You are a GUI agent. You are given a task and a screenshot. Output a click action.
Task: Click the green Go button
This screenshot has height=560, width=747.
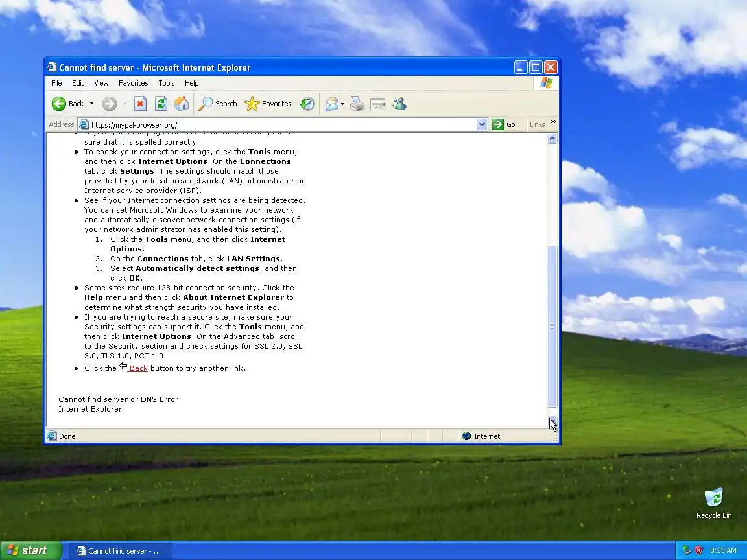(504, 124)
